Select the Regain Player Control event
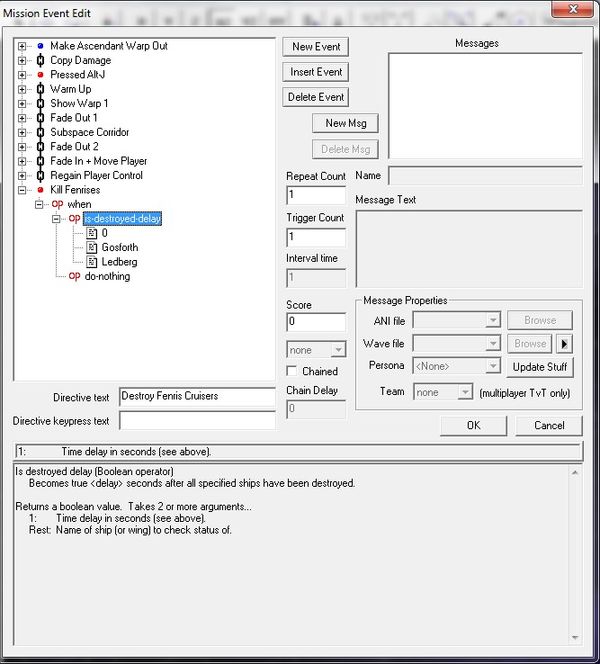600x664 pixels. click(96, 175)
